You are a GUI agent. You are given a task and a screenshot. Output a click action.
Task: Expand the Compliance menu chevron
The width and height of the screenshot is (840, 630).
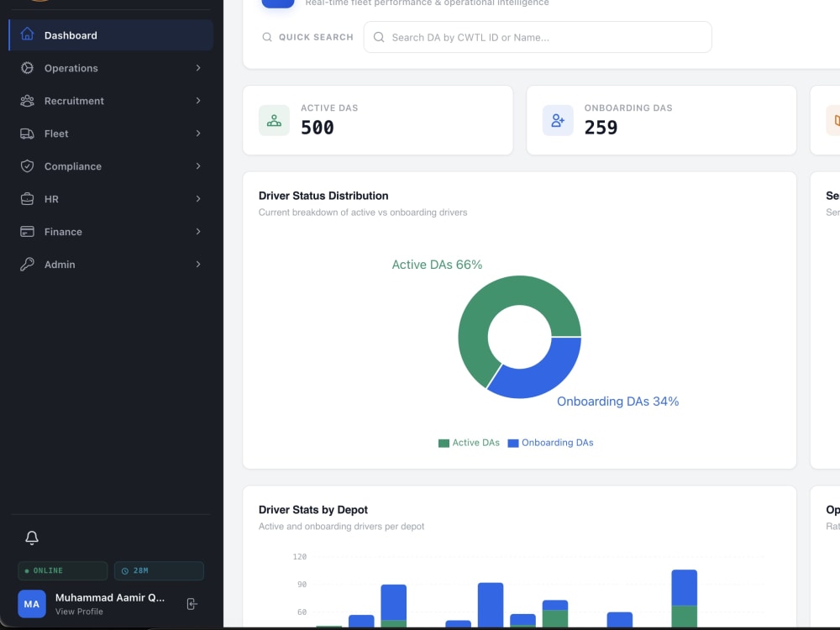point(198,166)
